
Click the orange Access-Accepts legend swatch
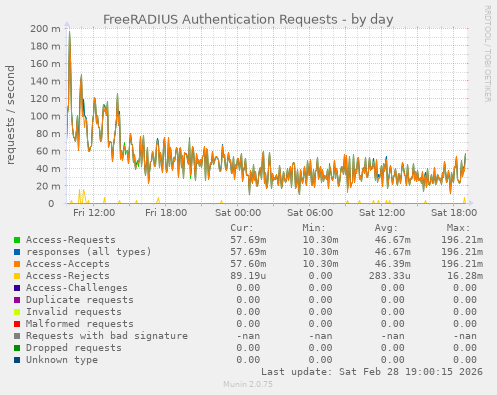pyautogui.click(x=17, y=264)
